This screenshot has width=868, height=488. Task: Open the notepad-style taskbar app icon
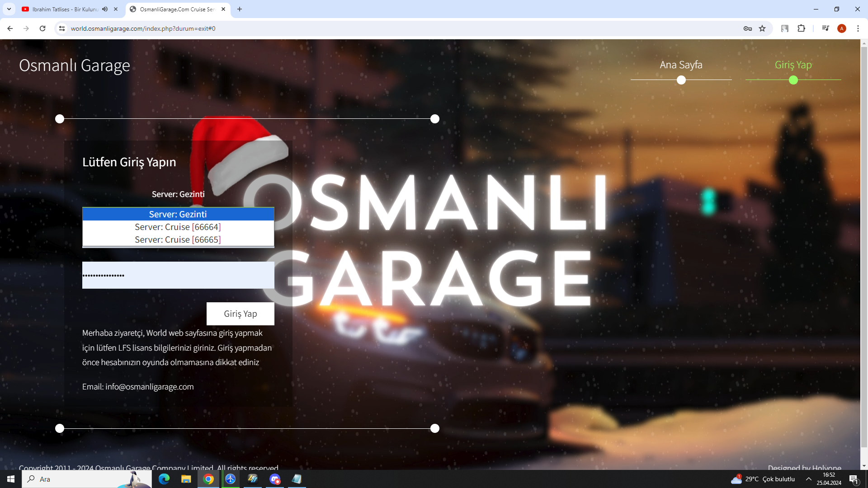pyautogui.click(x=297, y=479)
